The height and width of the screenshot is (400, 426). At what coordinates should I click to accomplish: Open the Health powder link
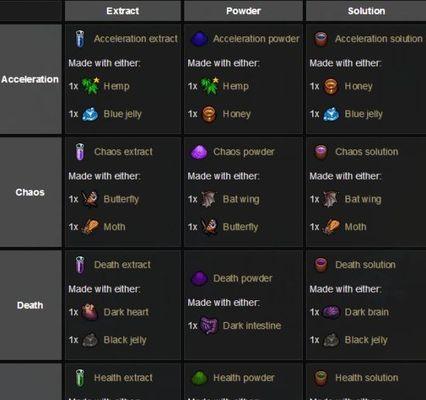[x=244, y=378]
